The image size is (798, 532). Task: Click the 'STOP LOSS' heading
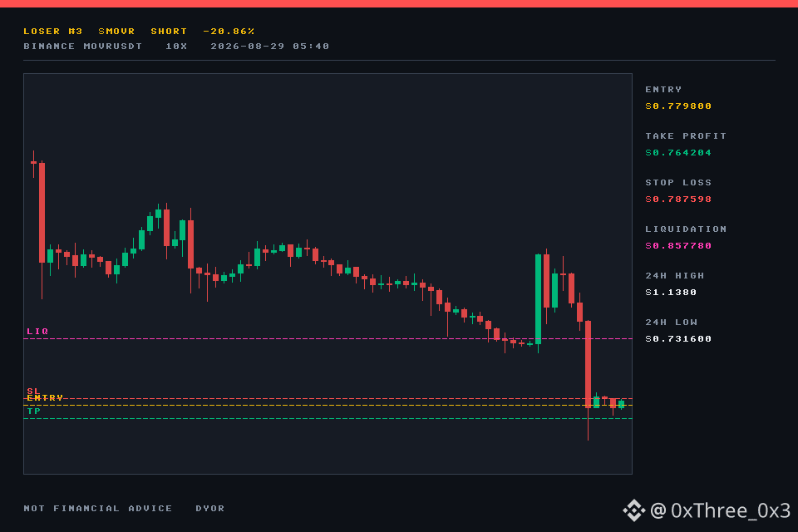click(678, 182)
